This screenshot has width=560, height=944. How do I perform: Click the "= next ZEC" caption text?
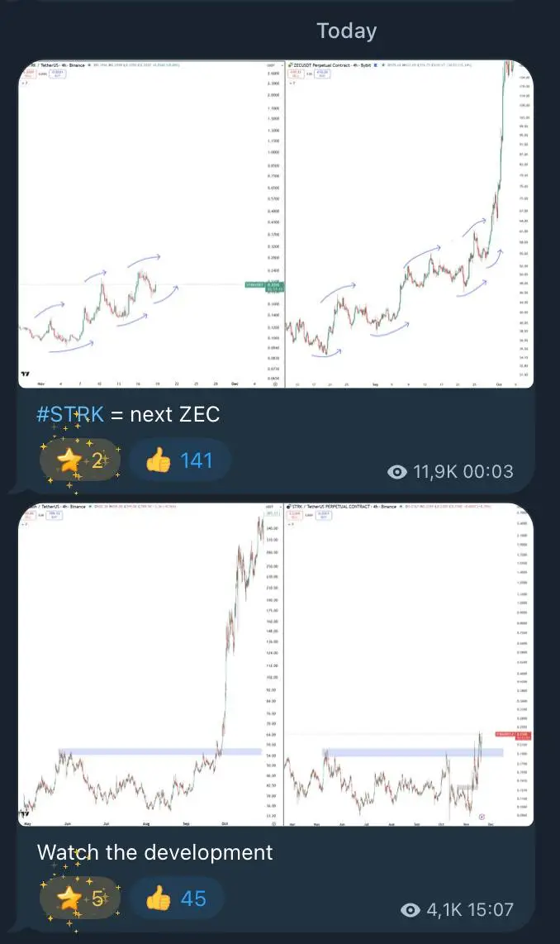[x=164, y=414]
